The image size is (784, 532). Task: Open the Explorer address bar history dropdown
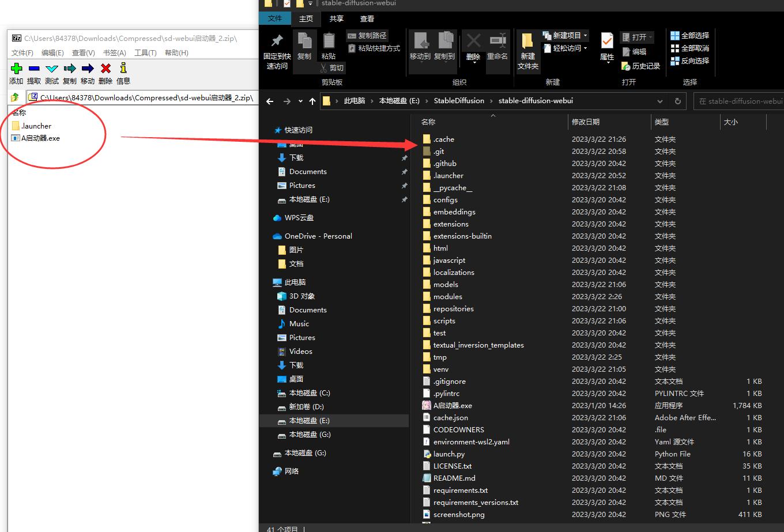(x=660, y=101)
